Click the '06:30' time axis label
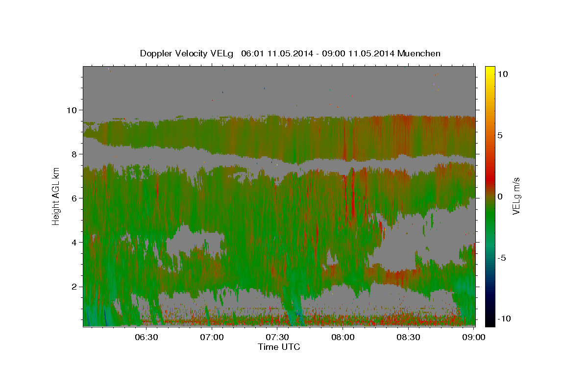Viewport: 588px width, 392px height. 147,337
